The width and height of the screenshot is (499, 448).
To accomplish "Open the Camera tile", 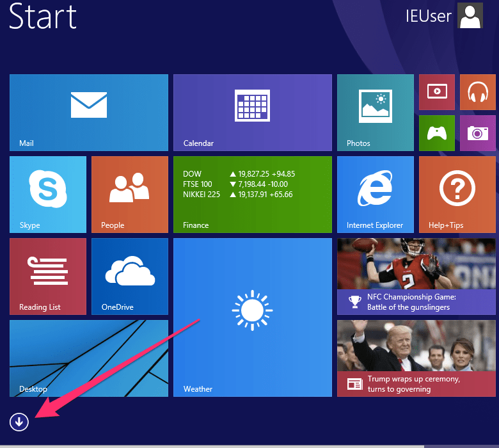I will pos(478,133).
